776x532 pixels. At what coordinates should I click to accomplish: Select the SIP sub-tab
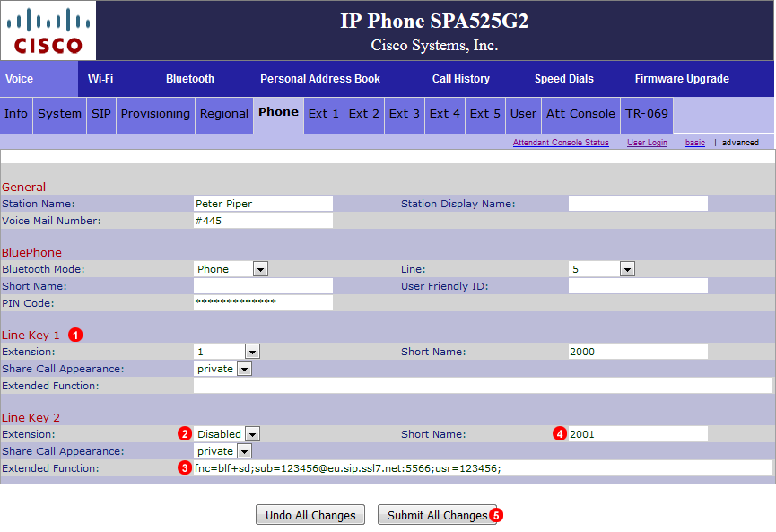tap(101, 116)
